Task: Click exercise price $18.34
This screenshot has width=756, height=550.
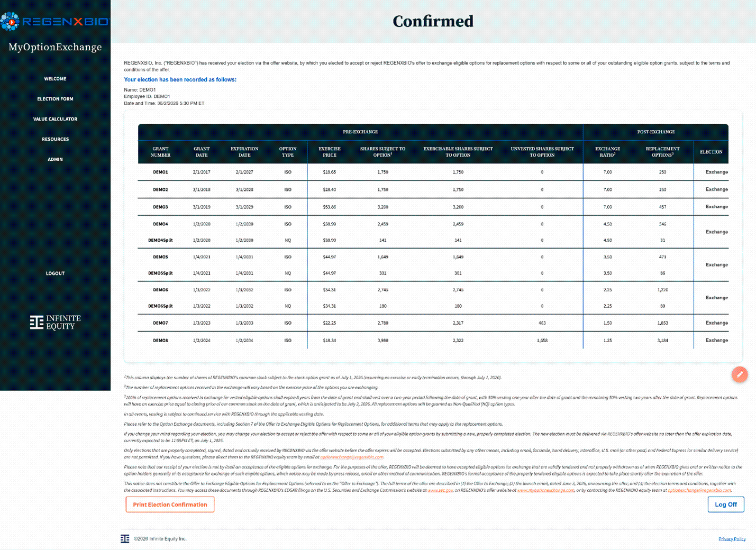Action: tap(330, 341)
